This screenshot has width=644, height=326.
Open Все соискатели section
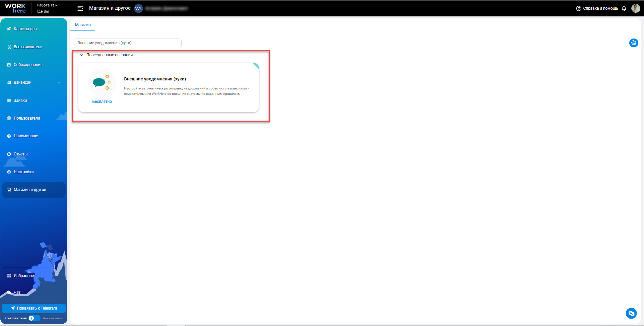(28, 47)
